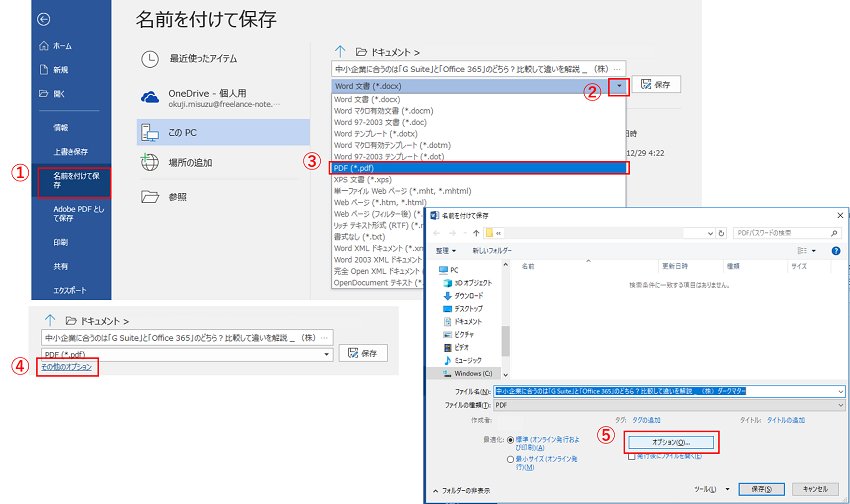This screenshot has height=504, width=850.
Task: Go up one folder with up arrow
Action: point(339,50)
